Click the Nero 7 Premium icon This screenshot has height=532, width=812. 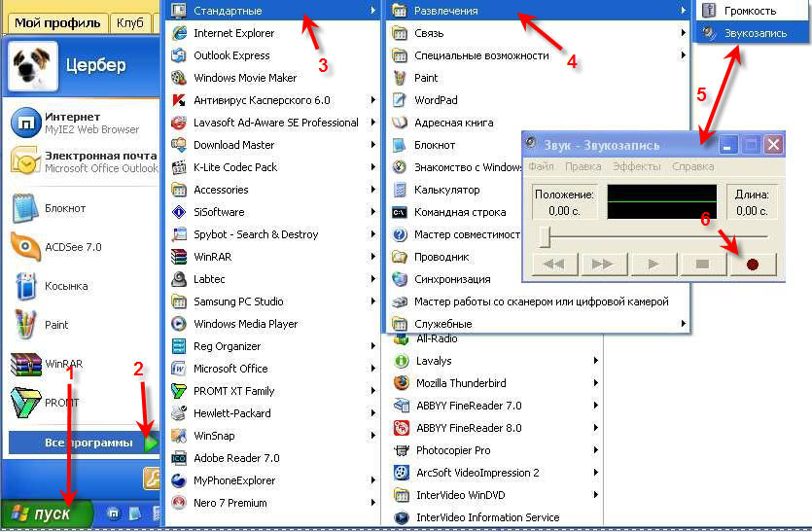[x=179, y=503]
